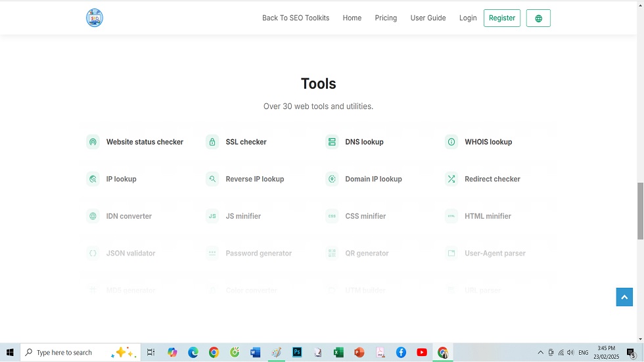Click the Website status checker icon
644x362 pixels.
pyautogui.click(x=93, y=142)
